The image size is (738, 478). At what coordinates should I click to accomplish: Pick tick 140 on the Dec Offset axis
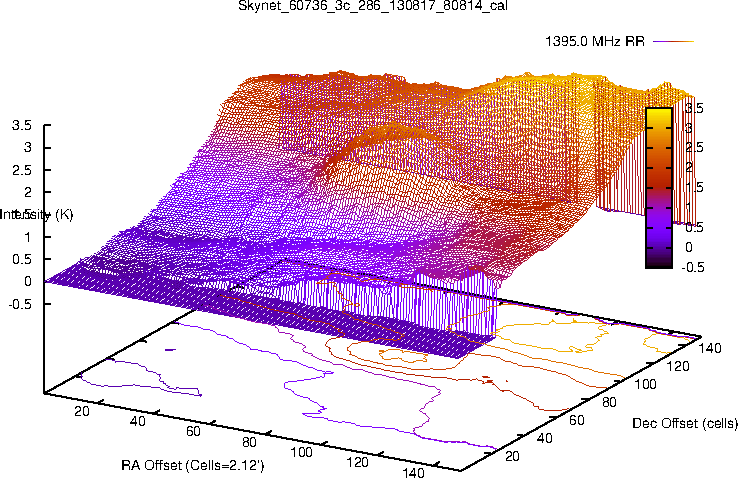(x=710, y=348)
